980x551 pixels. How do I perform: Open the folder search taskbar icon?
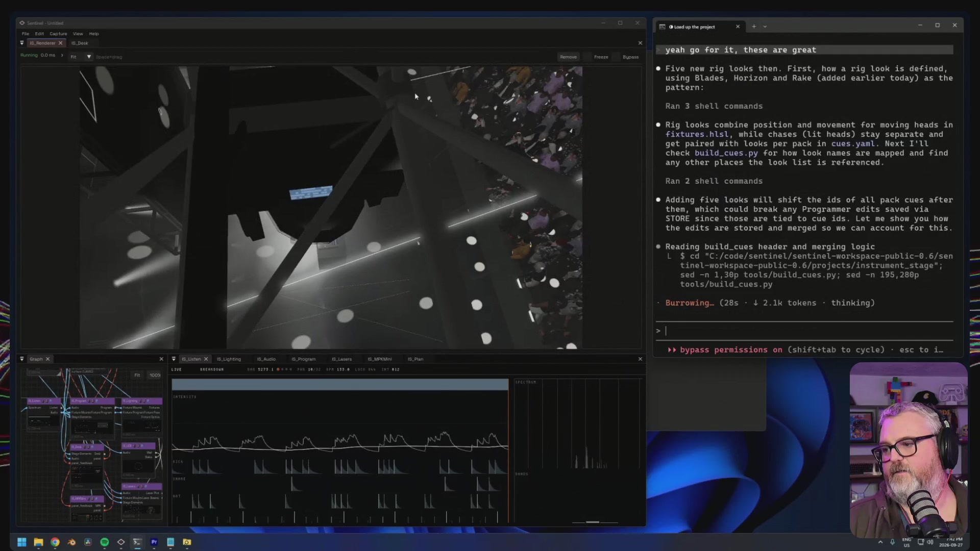click(187, 542)
